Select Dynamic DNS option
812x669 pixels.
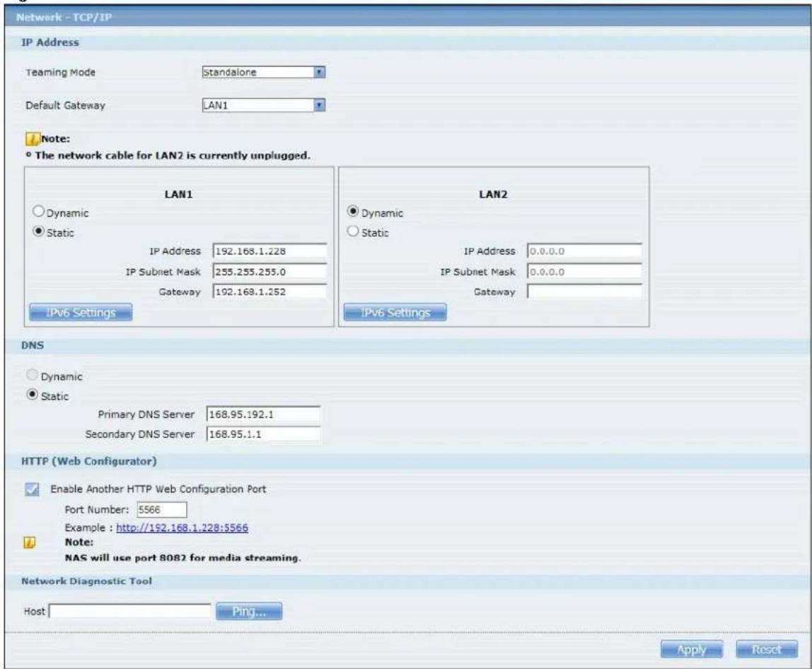coord(32,374)
